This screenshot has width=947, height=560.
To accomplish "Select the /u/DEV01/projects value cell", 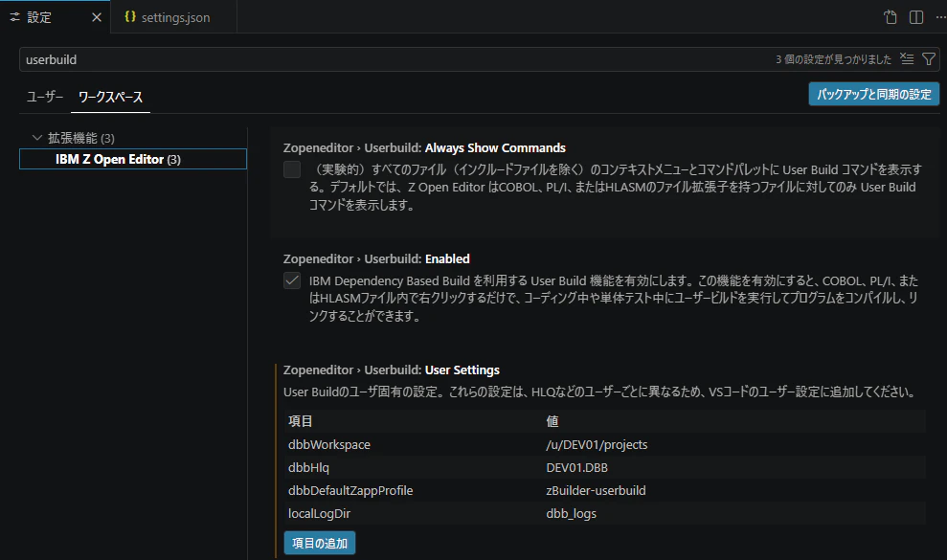I will pyautogui.click(x=597, y=444).
